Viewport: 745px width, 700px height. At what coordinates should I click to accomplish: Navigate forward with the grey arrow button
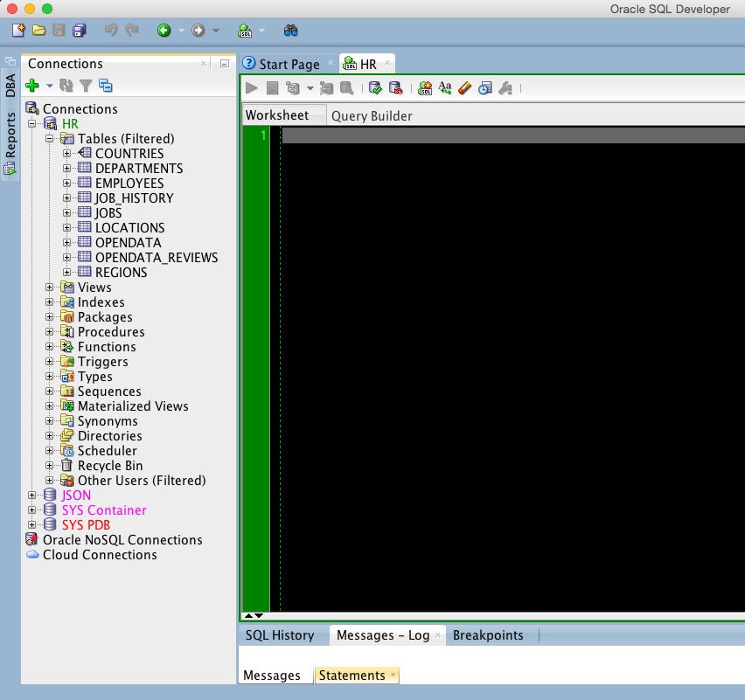click(198, 31)
